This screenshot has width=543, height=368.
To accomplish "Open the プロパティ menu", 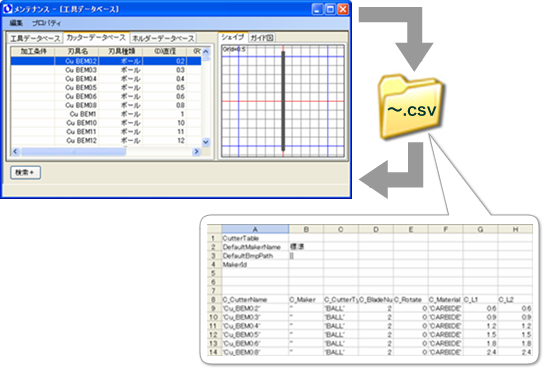I will tap(46, 23).
